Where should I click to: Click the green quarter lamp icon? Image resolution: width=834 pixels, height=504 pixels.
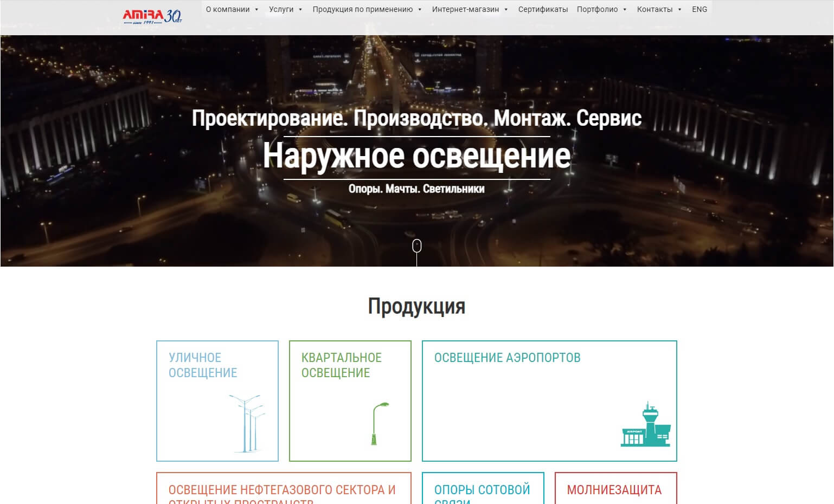pos(380,424)
